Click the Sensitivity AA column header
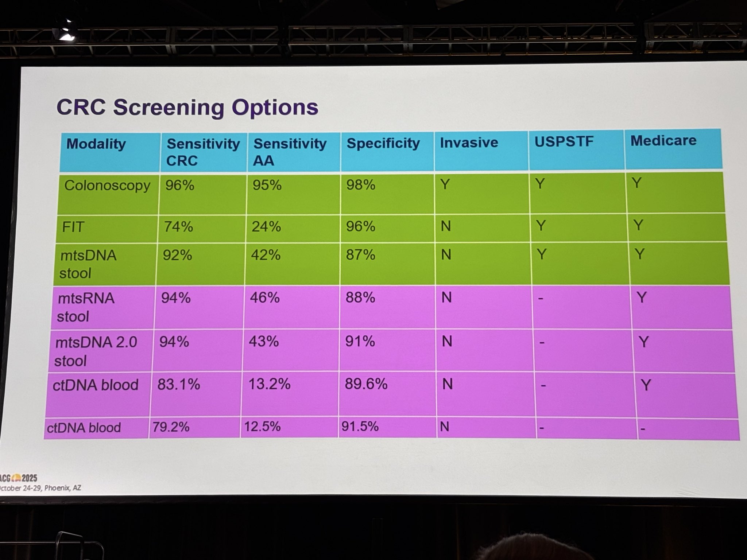 point(290,152)
